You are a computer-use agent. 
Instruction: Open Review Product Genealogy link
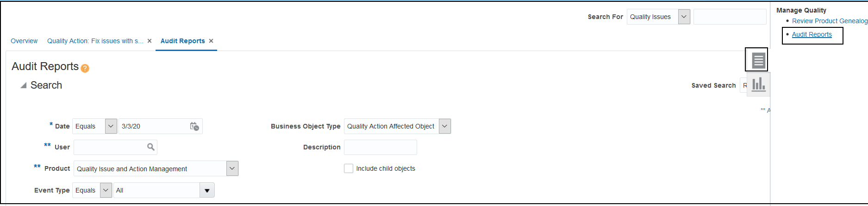(829, 21)
